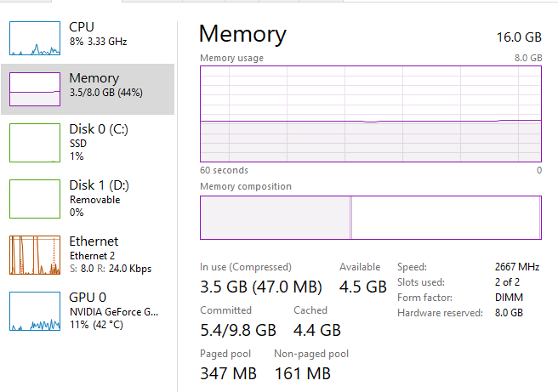558x392 pixels.
Task: Click the Speed 2667 MHz value
Action: [517, 267]
